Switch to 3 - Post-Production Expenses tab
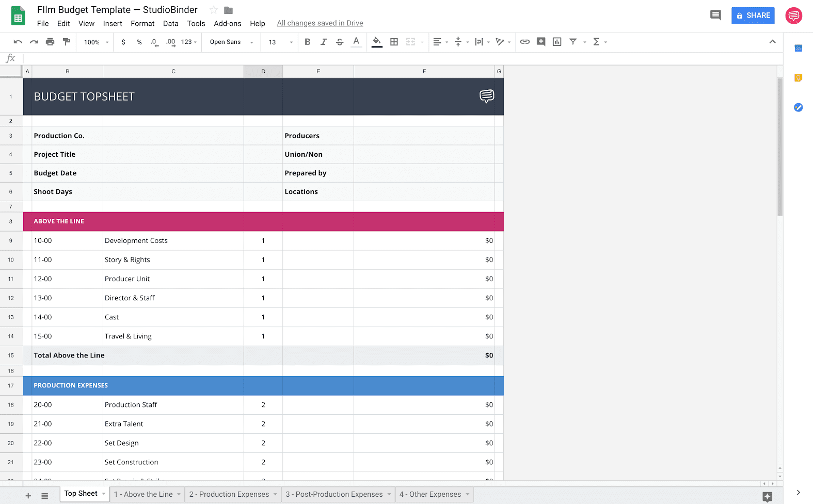Image resolution: width=813 pixels, height=504 pixels. point(338,494)
